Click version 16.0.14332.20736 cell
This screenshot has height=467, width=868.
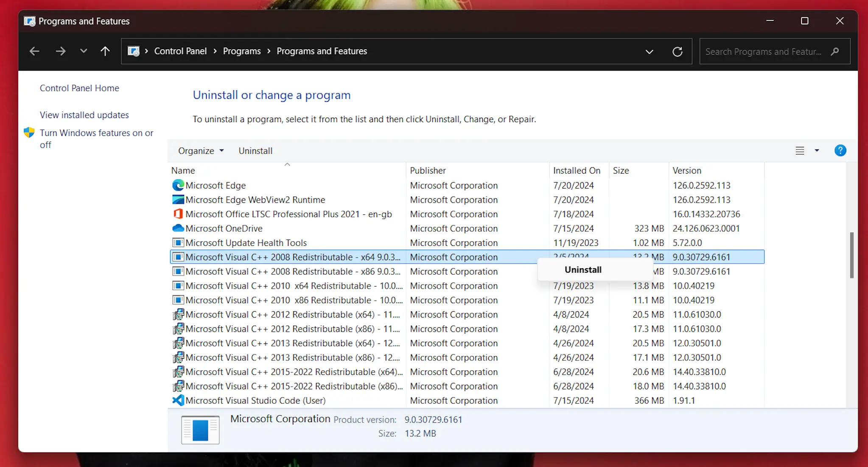[x=706, y=214]
